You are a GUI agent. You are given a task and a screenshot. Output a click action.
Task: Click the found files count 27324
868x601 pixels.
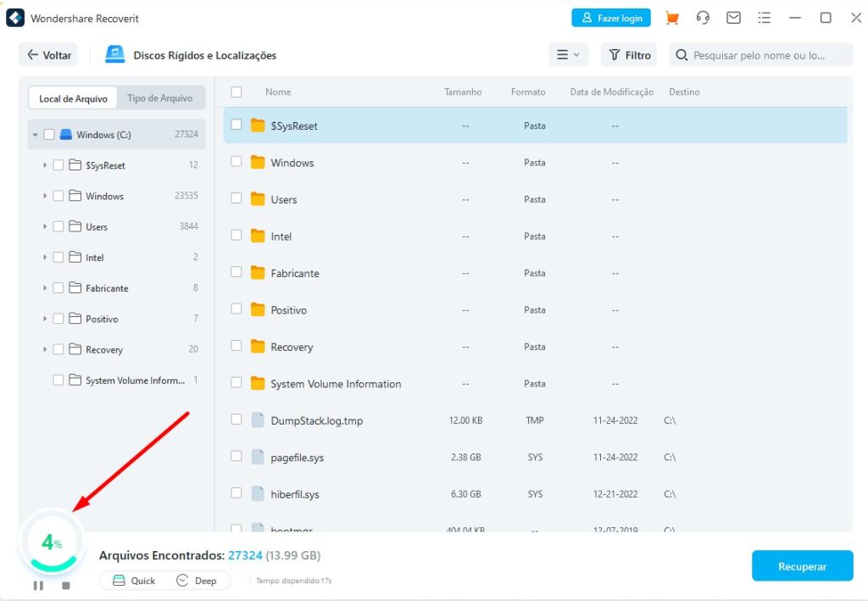(245, 555)
